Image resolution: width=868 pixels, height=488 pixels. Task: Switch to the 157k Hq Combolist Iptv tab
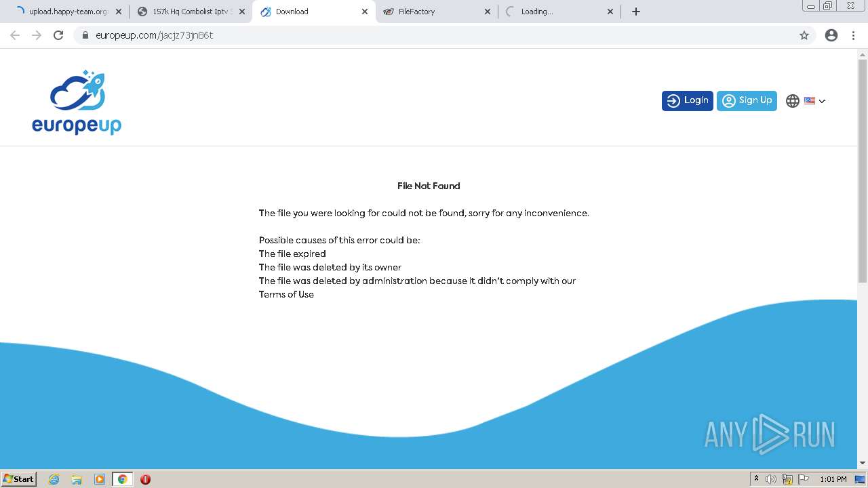[x=191, y=12]
